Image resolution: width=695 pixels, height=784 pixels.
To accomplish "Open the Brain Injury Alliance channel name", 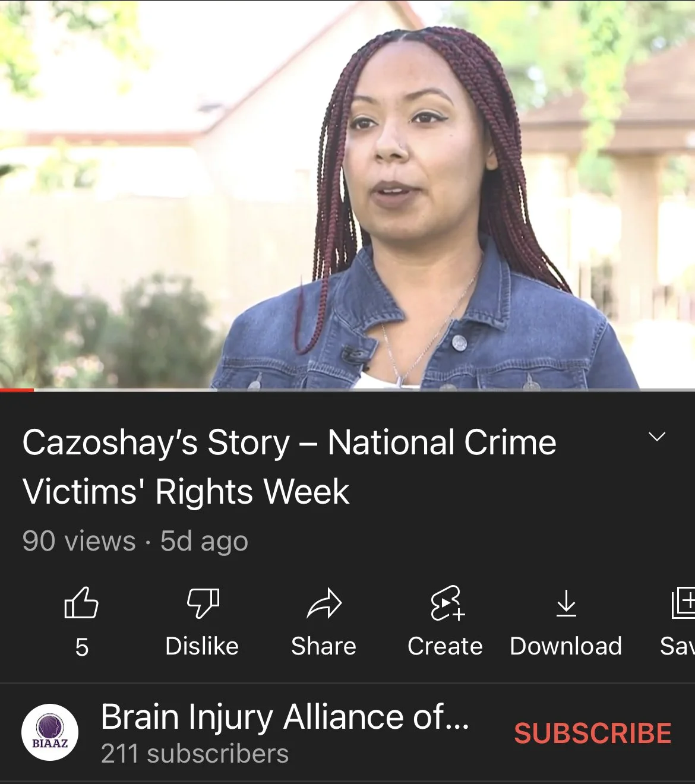I will point(285,717).
